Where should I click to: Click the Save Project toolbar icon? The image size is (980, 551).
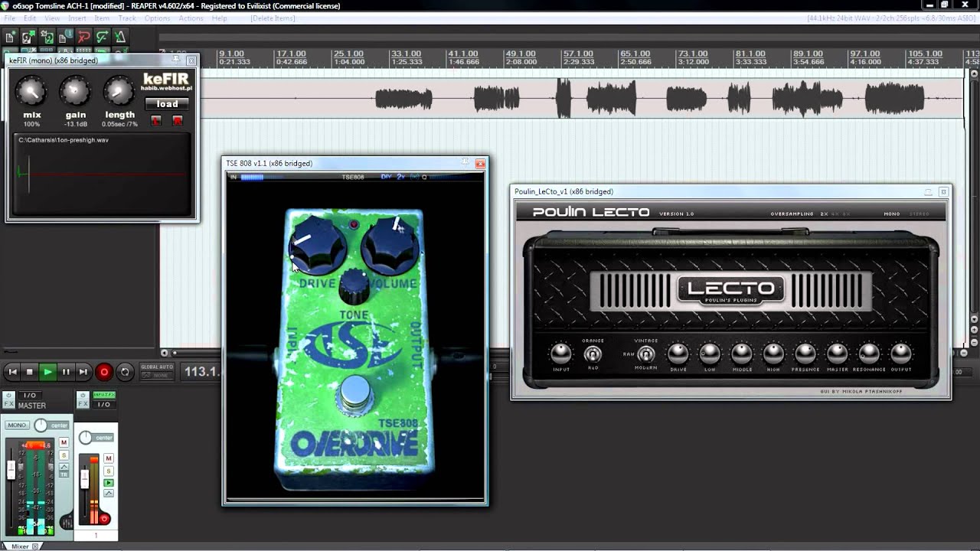[x=47, y=37]
